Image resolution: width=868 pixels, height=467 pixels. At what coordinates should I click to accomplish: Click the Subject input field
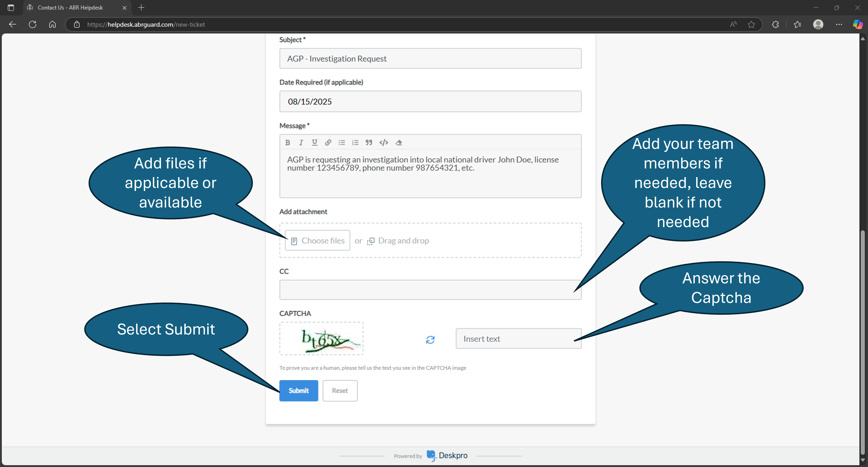[430, 58]
